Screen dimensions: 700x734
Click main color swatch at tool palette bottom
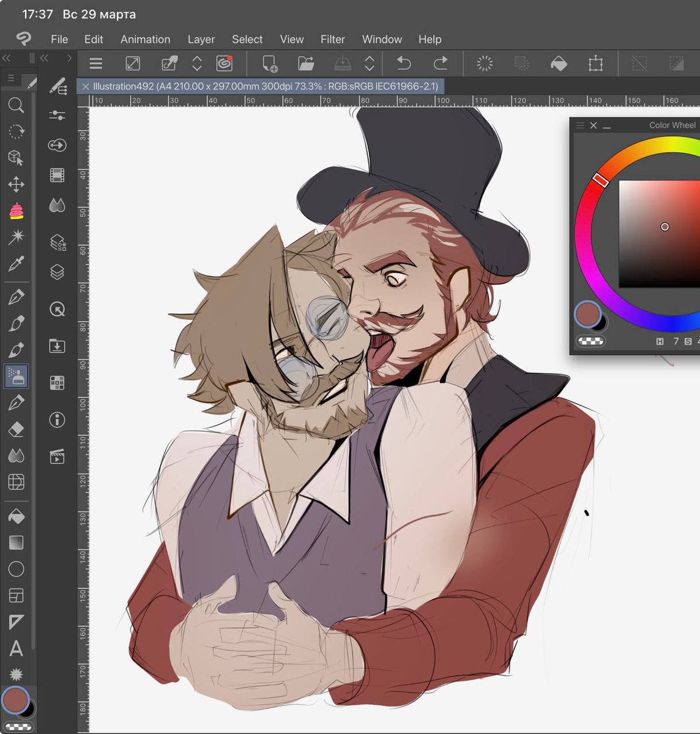[x=15, y=700]
